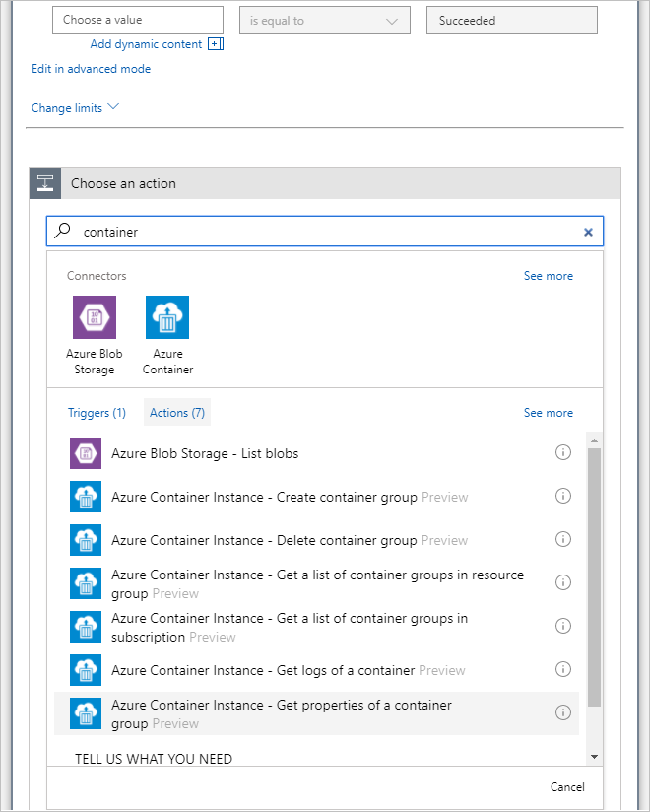The width and height of the screenshot is (650, 812).
Task: Open Add dynamic content link
Action: tap(146, 44)
